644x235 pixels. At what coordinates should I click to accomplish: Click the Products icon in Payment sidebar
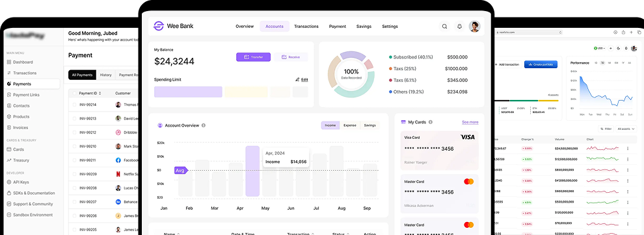9,116
